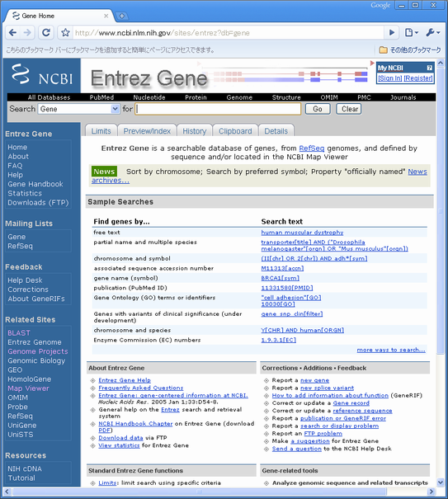Click the horizontal scrollbar left arrow
448x499 pixels.
(7, 492)
